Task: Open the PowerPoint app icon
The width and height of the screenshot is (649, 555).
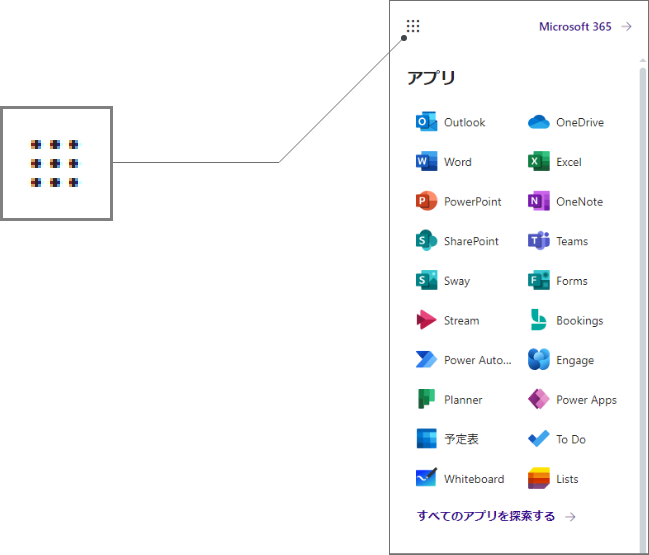Action: coord(426,201)
